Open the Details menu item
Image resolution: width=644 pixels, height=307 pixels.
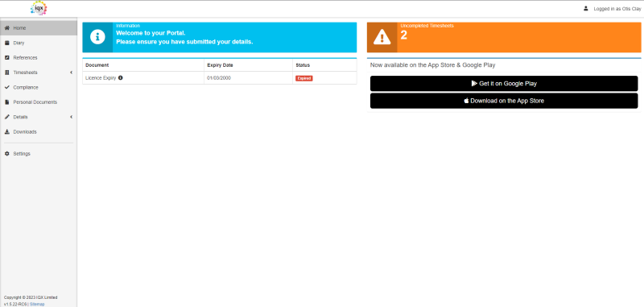39,117
